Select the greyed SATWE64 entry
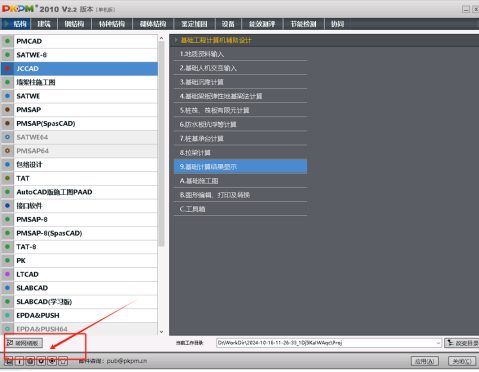 coord(79,137)
